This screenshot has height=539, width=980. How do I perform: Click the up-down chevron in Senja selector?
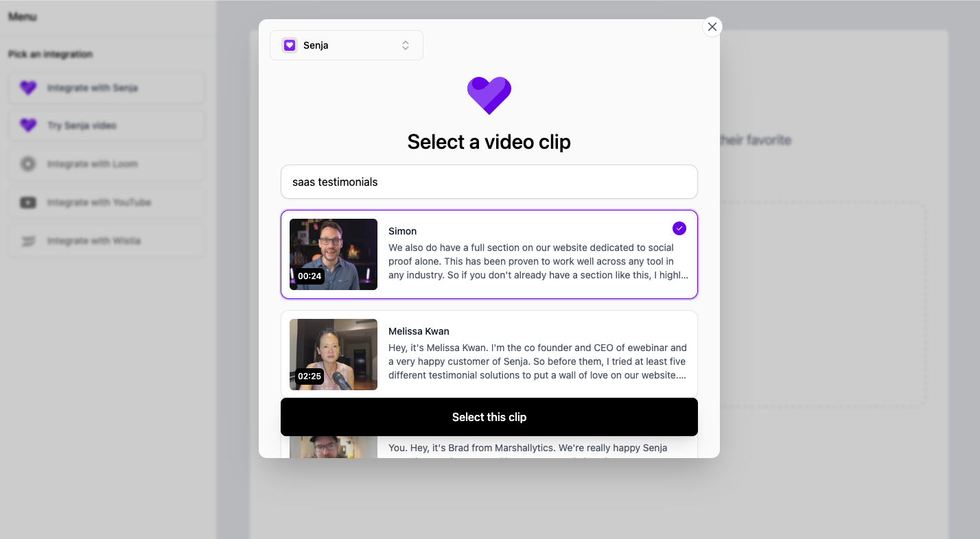(406, 45)
